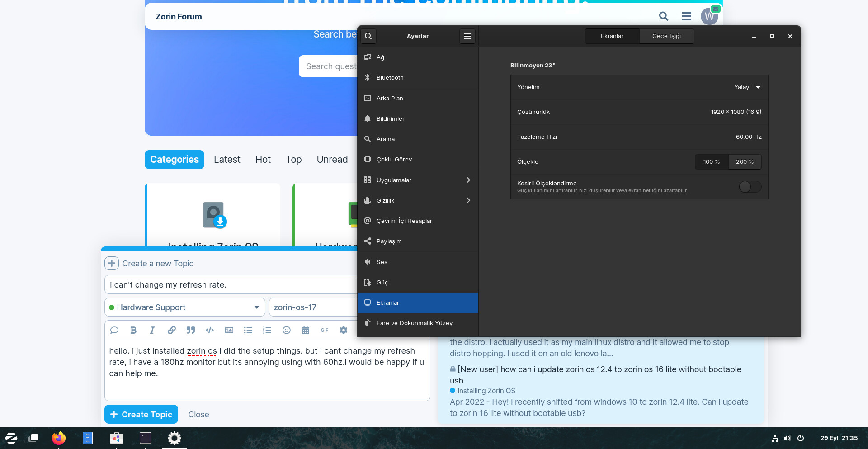This screenshot has width=868, height=449.
Task: Open Bildirimler notifications panel
Action: pyautogui.click(x=418, y=118)
